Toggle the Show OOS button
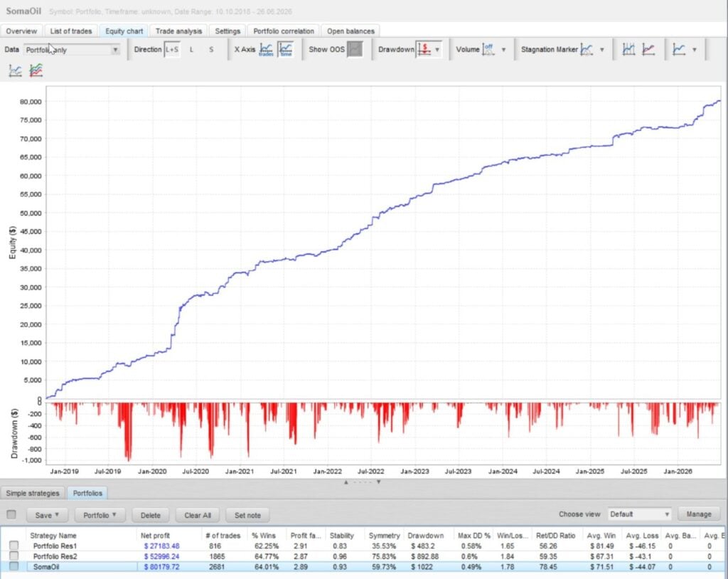Screen dimensions: 728x579 (x=355, y=49)
